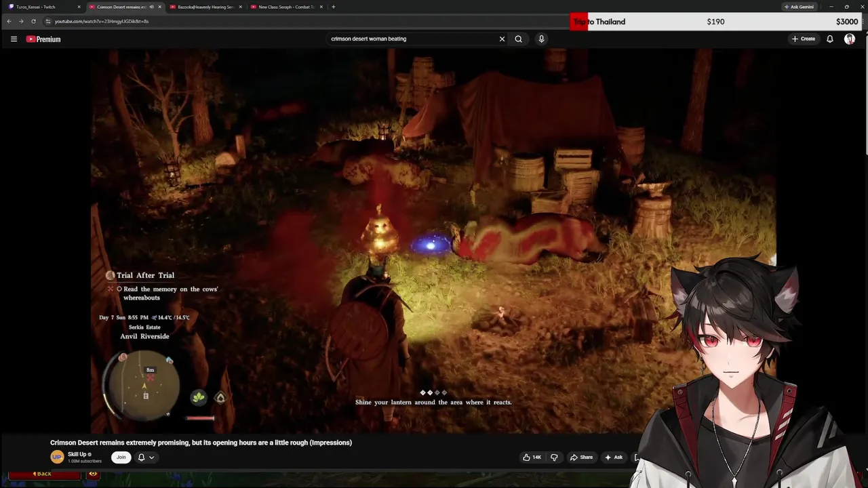Go back in browser history
The width and height of the screenshot is (868, 488).
(x=9, y=21)
